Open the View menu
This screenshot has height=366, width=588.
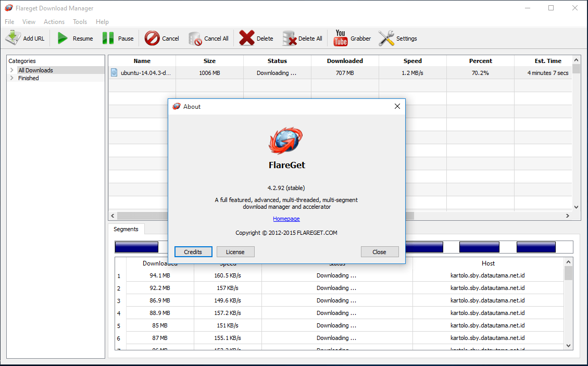coord(29,22)
